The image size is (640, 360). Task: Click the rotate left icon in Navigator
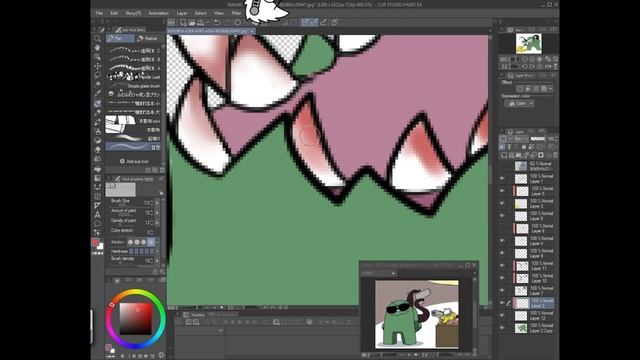[x=524, y=66]
